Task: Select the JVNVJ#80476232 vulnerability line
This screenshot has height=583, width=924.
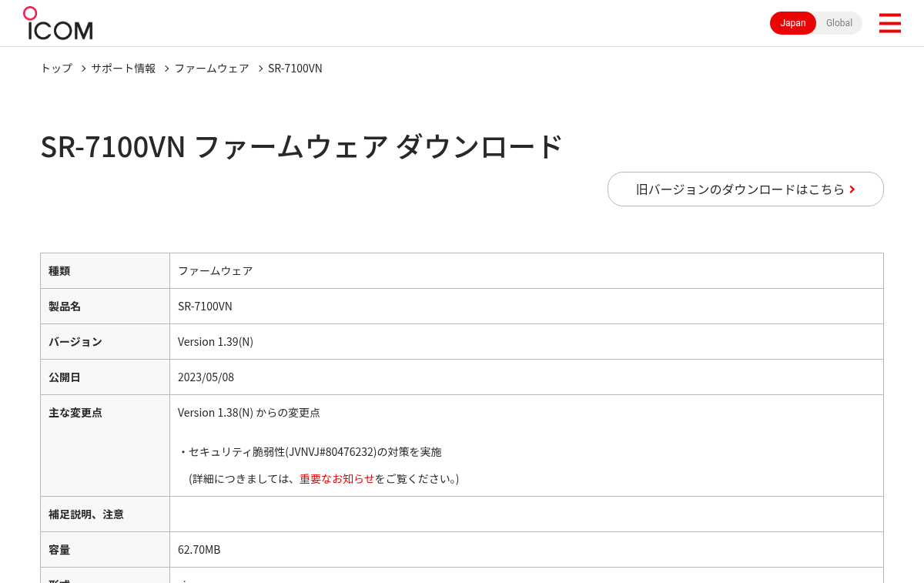Action: click(310, 451)
